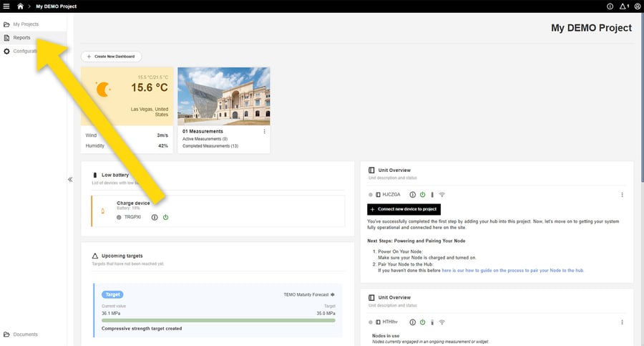The image size is (644, 346).
Task: Open the 01 Measurements building thumbnail
Action: point(223,96)
